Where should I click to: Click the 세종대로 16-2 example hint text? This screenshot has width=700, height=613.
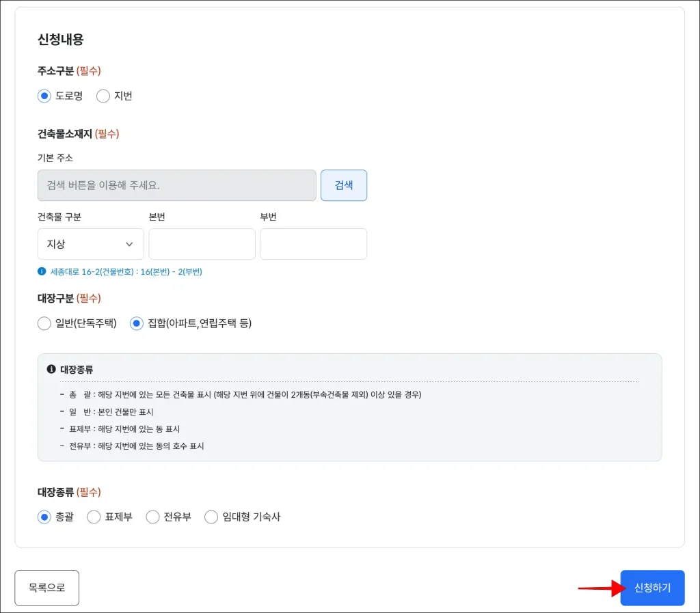coord(126,272)
